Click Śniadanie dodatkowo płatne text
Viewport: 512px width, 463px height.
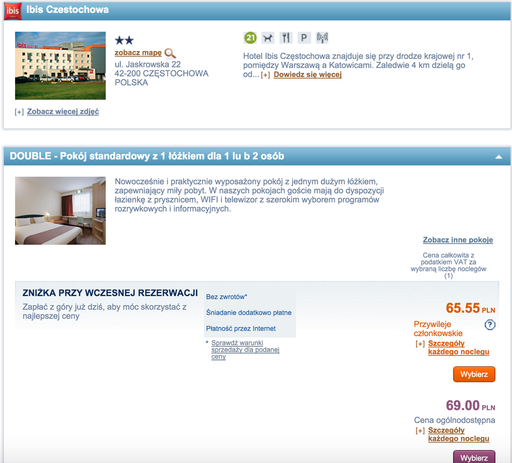pyautogui.click(x=249, y=313)
